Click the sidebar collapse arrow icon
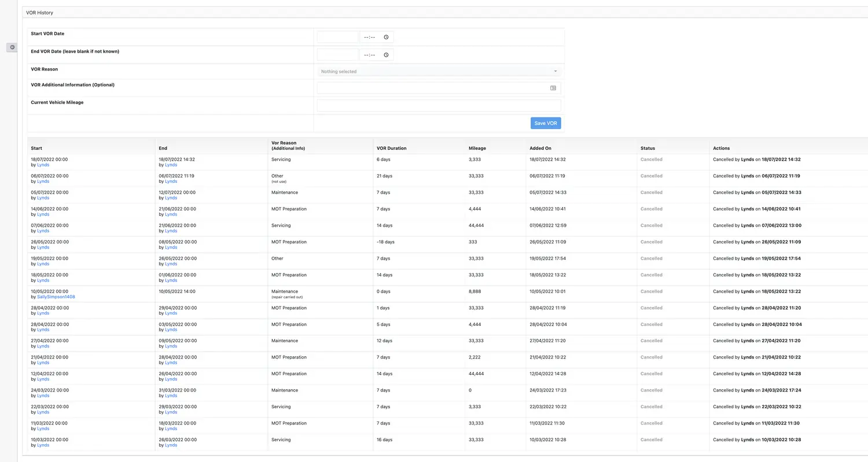Screen dimensions: 868x462 pyautogui.click(x=12, y=47)
